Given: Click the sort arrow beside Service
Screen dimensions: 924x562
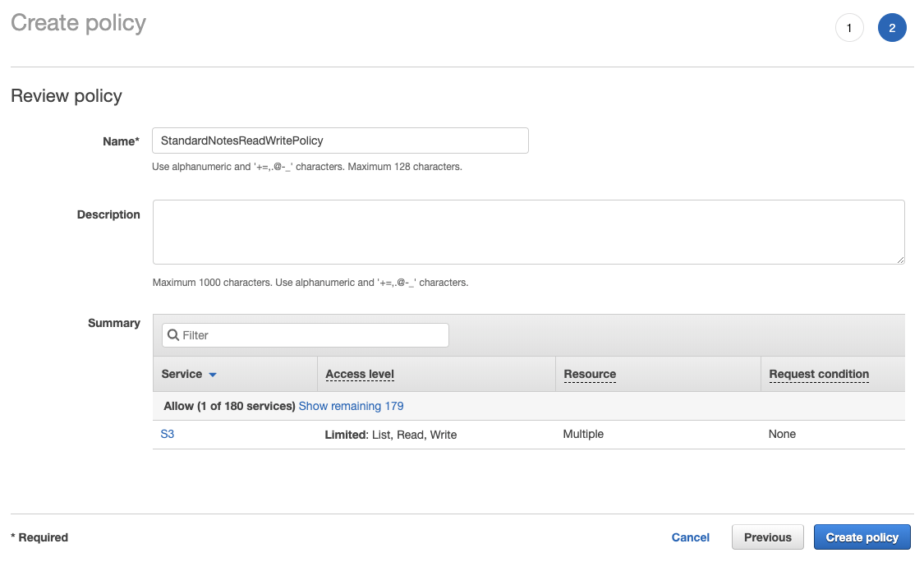Looking at the screenshot, I should pos(213,375).
